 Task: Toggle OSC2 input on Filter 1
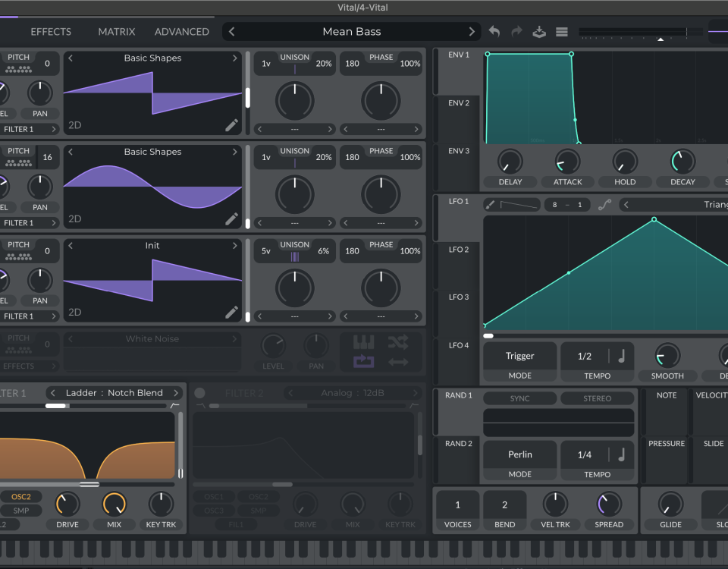(x=21, y=497)
